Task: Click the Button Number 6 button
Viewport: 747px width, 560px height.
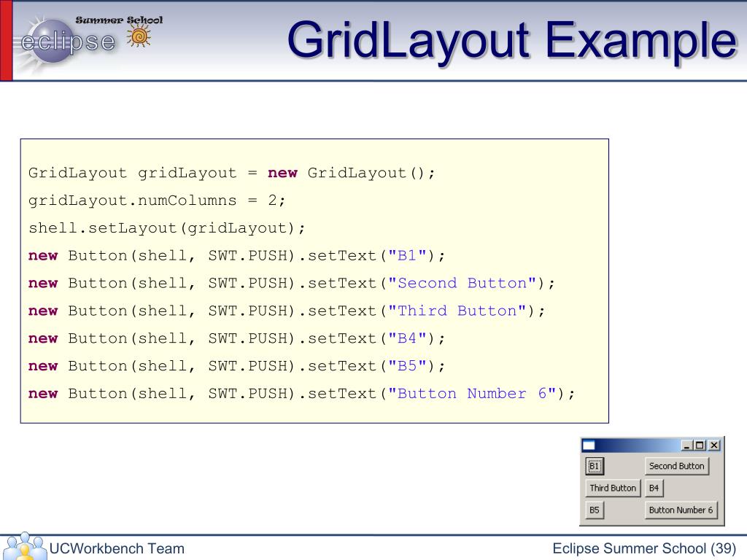Action: pyautogui.click(x=681, y=510)
